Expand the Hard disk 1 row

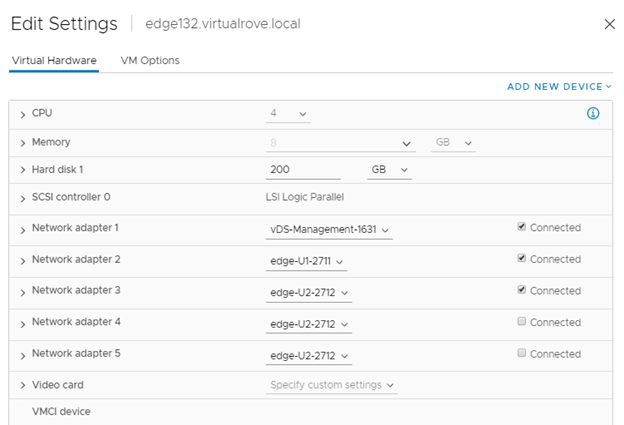click(22, 170)
